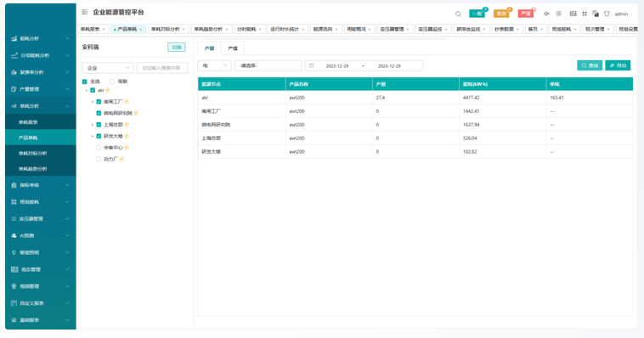Viewport: 644px width, 338px height.
Task: Click the 组态管理 sidebar icon
Action: click(x=14, y=269)
